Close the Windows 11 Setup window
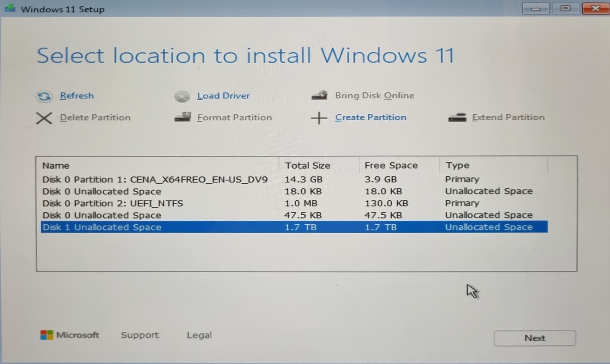610x364 pixels. point(596,8)
